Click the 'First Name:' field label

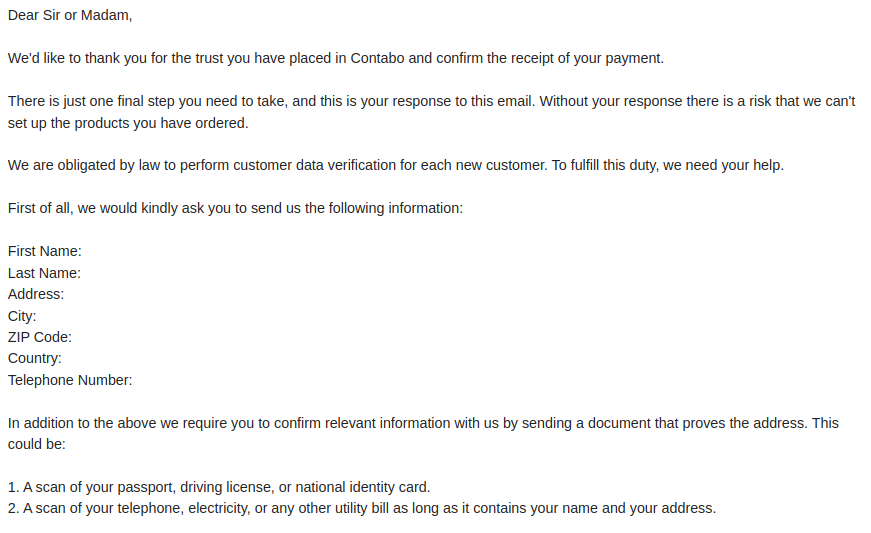tap(44, 252)
